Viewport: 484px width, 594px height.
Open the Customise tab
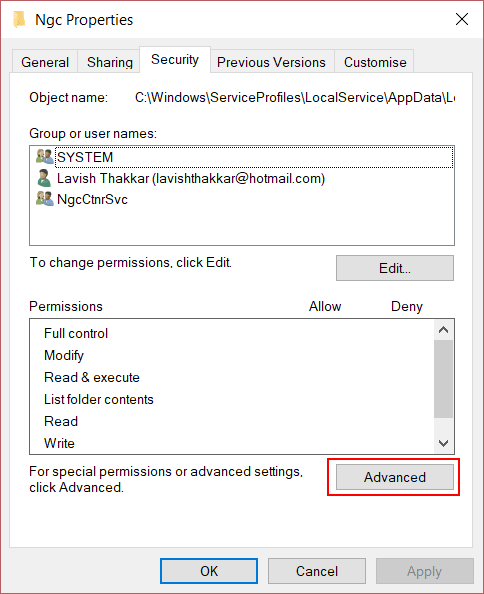375,62
